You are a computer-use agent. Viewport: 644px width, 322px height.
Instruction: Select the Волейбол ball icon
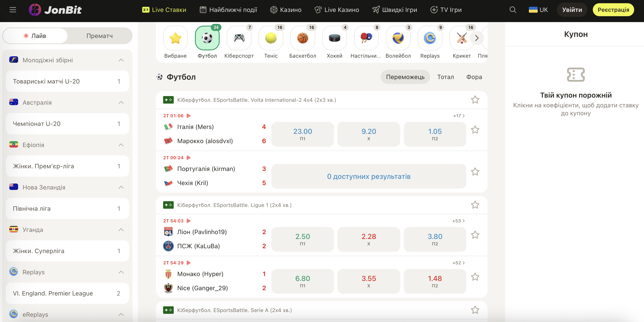tap(398, 38)
